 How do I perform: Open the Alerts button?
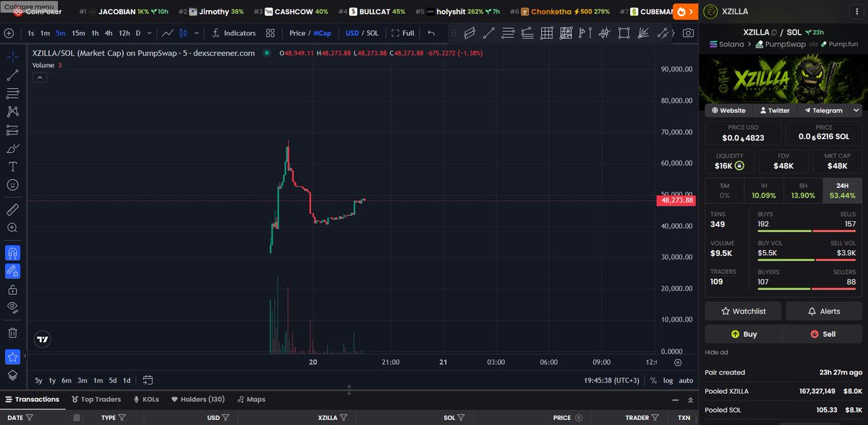[x=824, y=311]
